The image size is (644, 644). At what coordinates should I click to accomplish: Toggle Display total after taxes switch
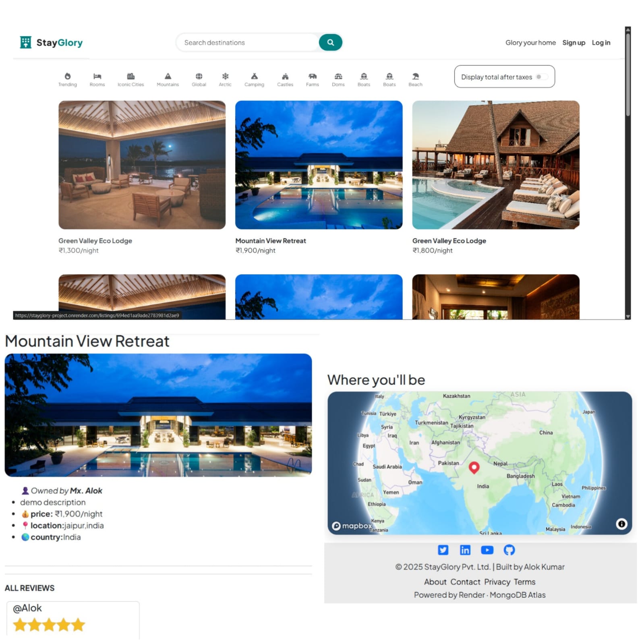tap(542, 77)
